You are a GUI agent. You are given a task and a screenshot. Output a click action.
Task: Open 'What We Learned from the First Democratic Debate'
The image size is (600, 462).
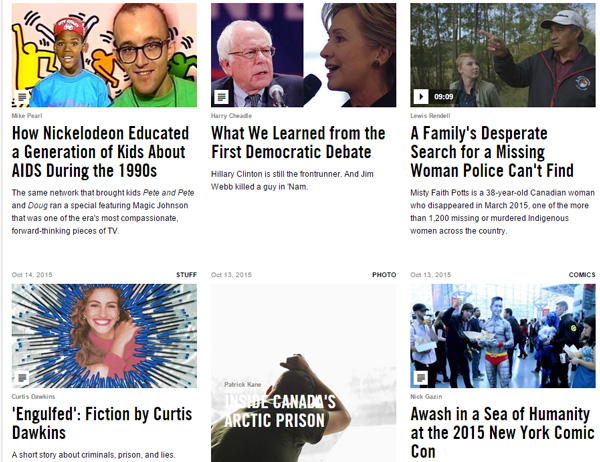click(298, 142)
